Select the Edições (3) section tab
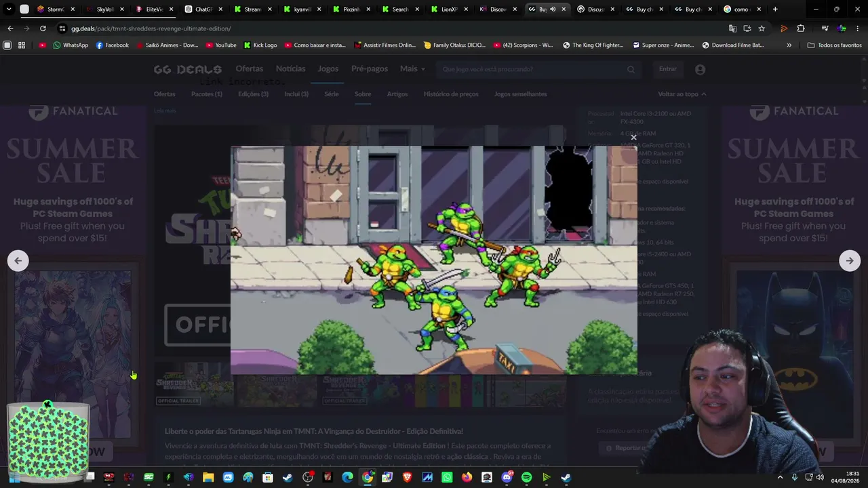The height and width of the screenshot is (488, 868). coord(253,94)
